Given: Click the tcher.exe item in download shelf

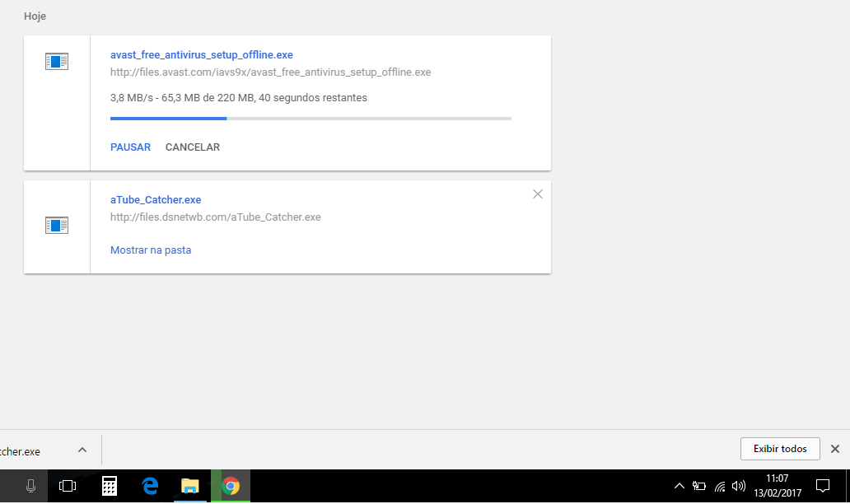Looking at the screenshot, I should [20, 451].
